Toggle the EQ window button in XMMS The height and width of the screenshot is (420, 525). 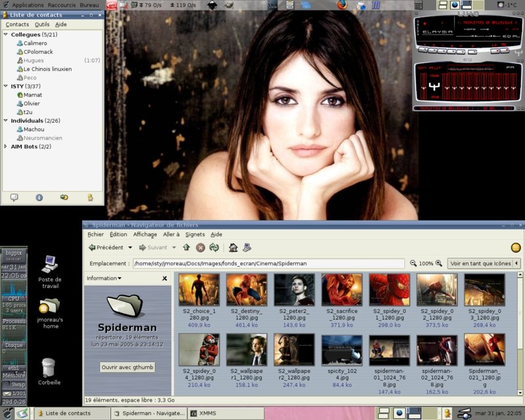click(505, 36)
